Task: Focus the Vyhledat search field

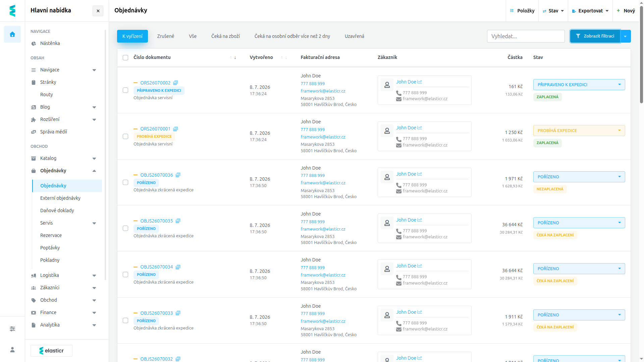Action: pyautogui.click(x=526, y=36)
